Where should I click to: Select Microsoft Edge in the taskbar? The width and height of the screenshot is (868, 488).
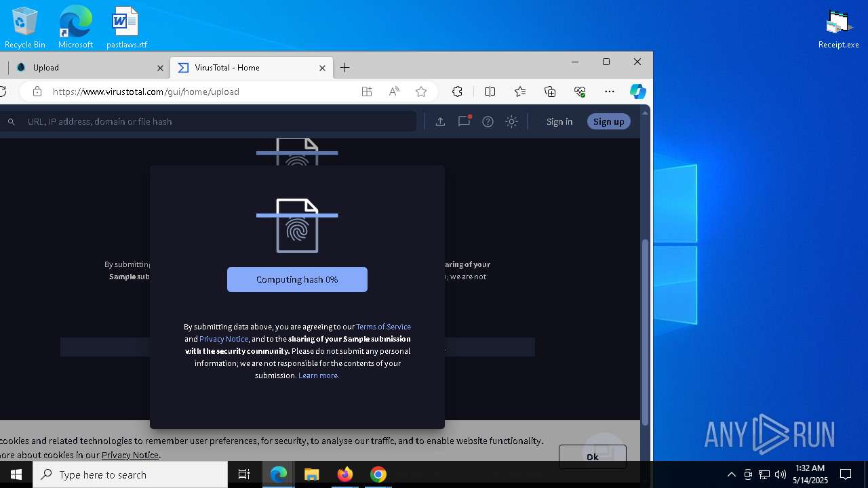pos(279,474)
